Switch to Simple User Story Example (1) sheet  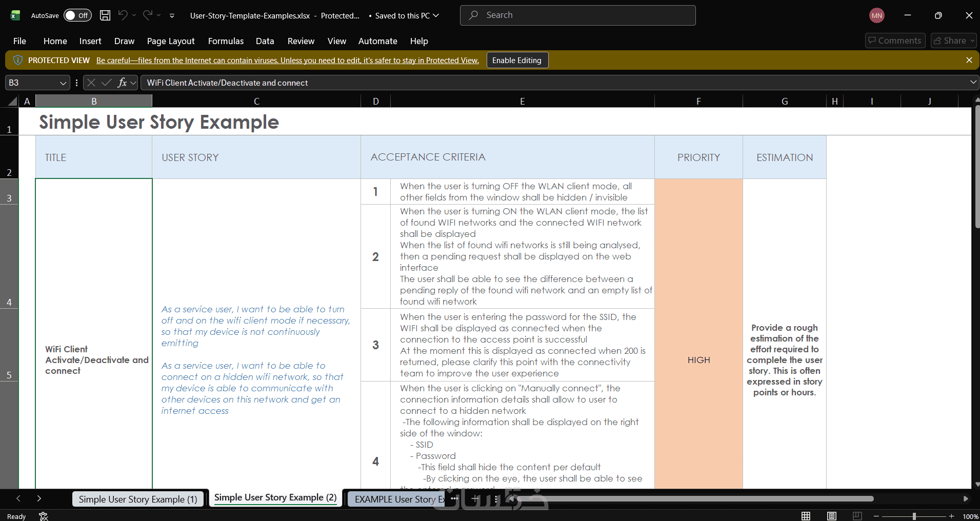[138, 499]
